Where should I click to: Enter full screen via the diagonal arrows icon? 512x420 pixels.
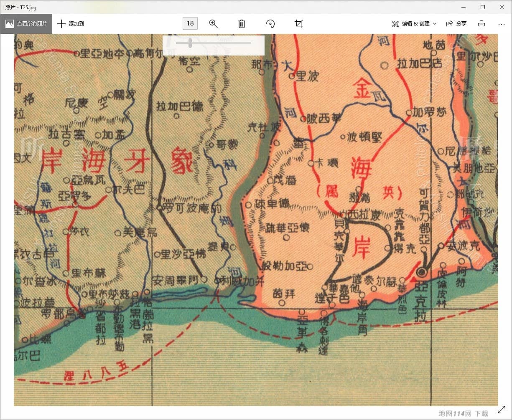click(x=502, y=410)
